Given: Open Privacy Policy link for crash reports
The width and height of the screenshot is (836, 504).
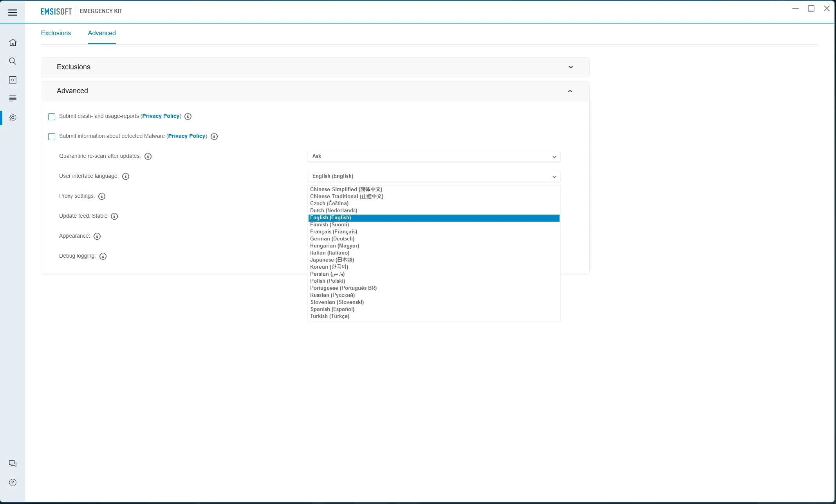Looking at the screenshot, I should [x=161, y=116].
